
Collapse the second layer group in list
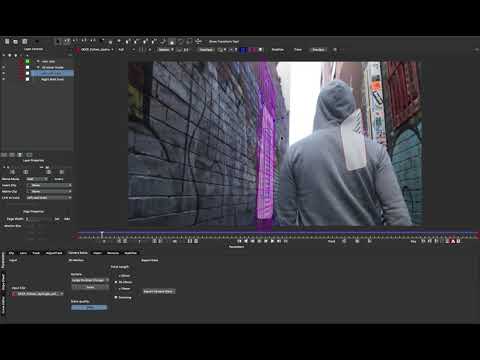pos(38,67)
